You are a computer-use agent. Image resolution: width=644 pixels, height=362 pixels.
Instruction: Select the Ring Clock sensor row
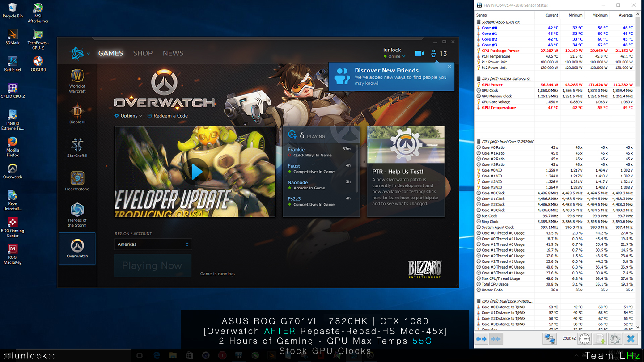[x=555, y=222]
